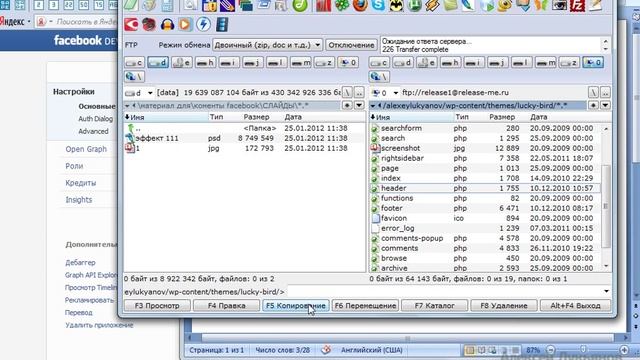The image size is (640, 360).
Task: Open right panel history list arrow
Action: (605, 105)
